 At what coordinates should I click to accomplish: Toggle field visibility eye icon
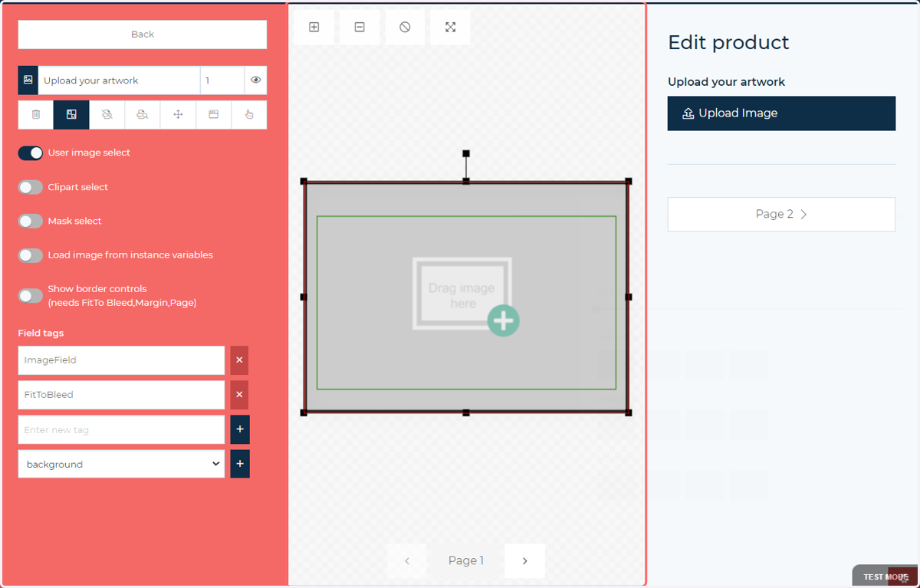(256, 80)
